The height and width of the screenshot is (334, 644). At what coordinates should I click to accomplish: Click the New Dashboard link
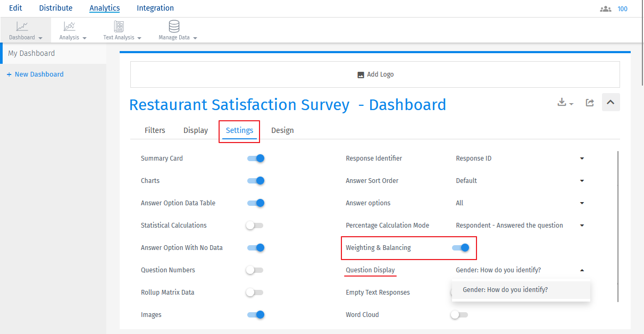(x=39, y=74)
